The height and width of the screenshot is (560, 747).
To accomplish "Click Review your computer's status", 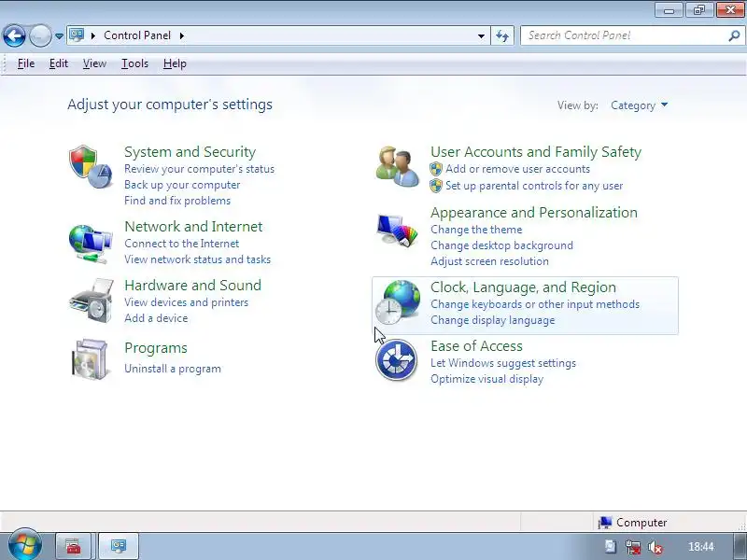I will click(x=199, y=169).
